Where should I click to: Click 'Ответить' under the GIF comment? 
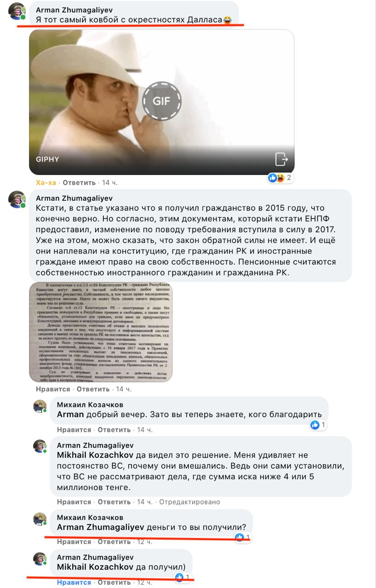[79, 182]
